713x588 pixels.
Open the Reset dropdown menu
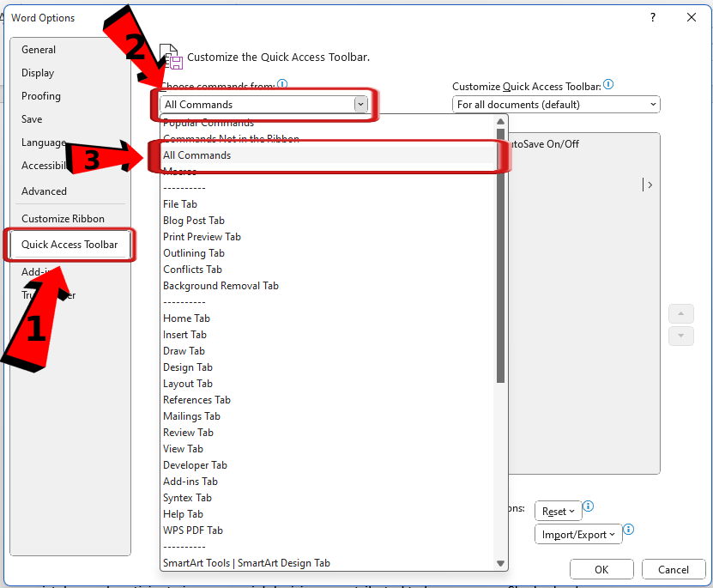(x=558, y=510)
